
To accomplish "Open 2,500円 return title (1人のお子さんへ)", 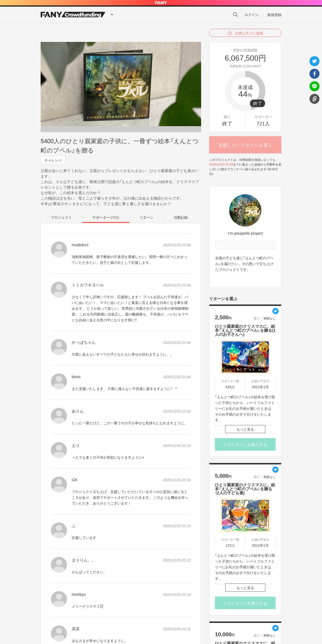I will [245, 330].
